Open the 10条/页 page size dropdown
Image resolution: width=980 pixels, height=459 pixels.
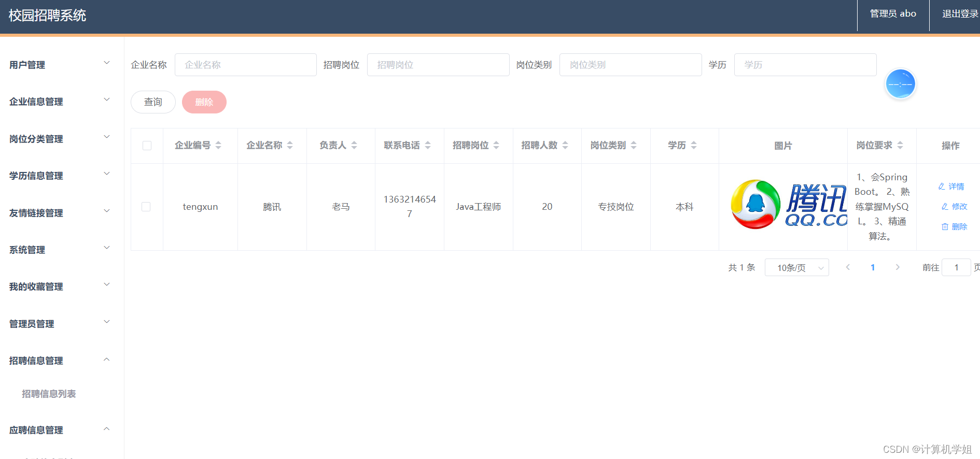[796, 267]
